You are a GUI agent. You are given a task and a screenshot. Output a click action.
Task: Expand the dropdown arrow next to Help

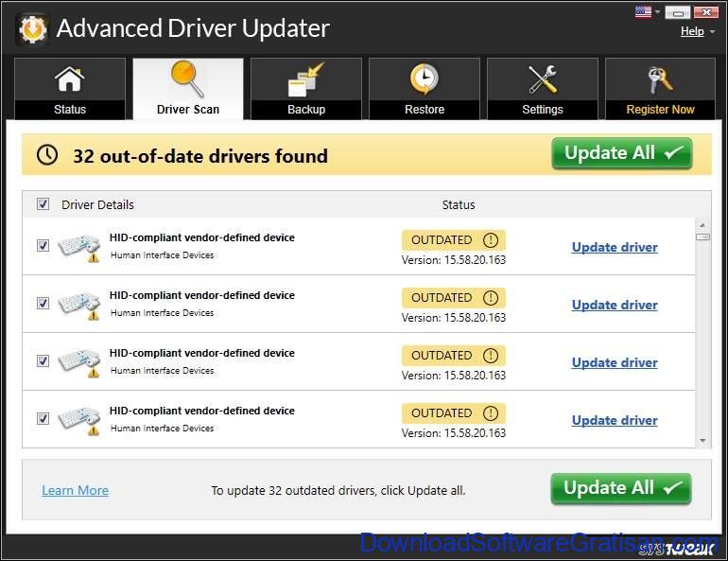tap(712, 32)
